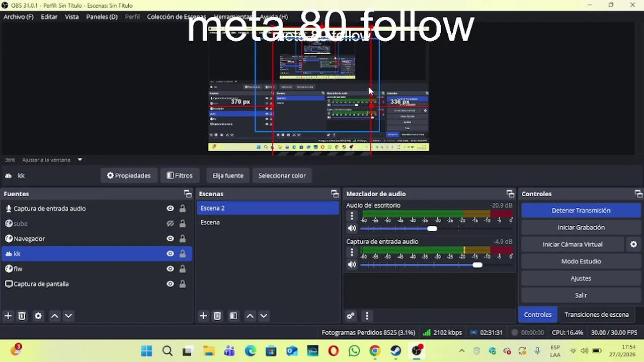Move the selected scene up

tap(250, 316)
